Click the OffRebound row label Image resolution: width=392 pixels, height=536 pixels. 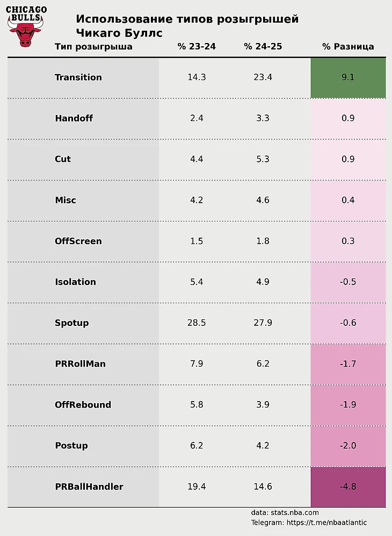click(x=83, y=405)
